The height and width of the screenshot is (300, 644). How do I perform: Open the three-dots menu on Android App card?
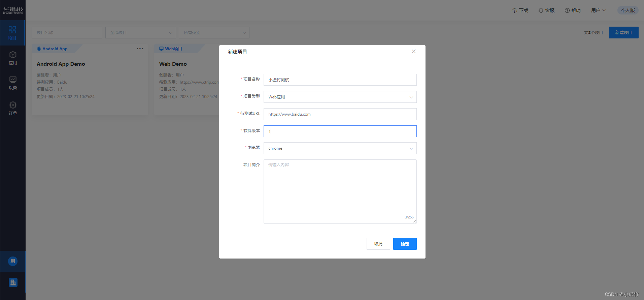tap(140, 49)
